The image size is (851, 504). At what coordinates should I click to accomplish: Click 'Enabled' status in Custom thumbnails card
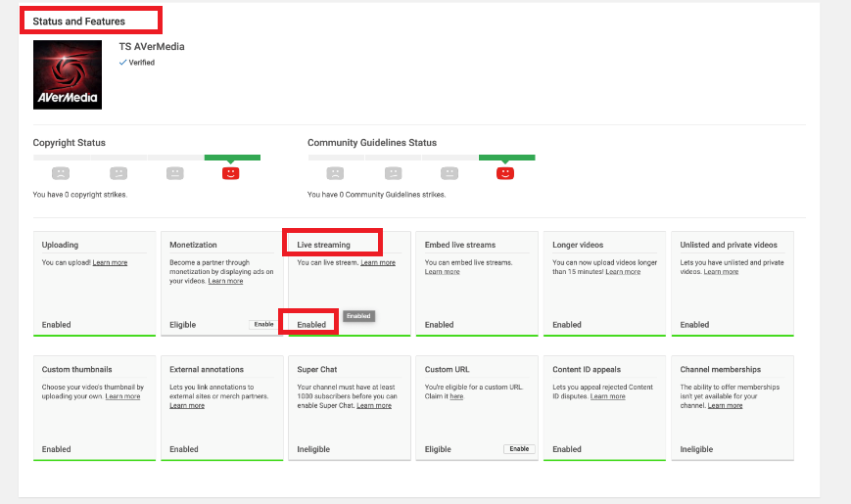click(x=57, y=449)
